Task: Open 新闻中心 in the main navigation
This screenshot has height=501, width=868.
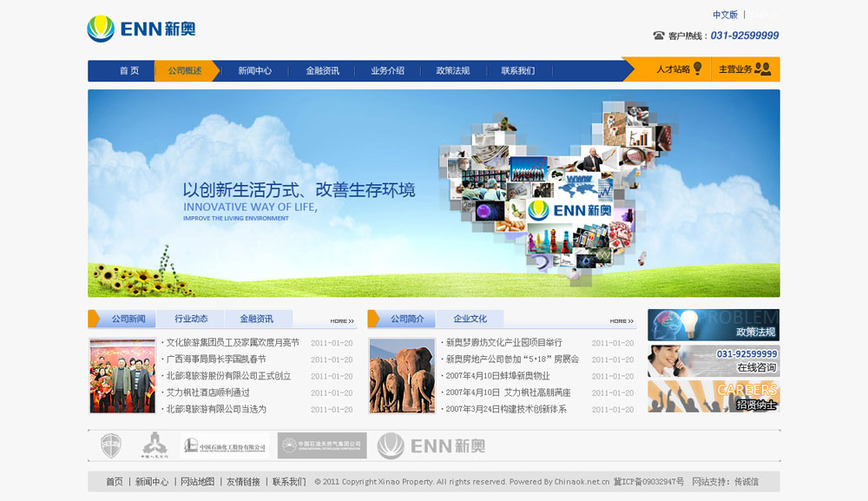Action: (254, 71)
